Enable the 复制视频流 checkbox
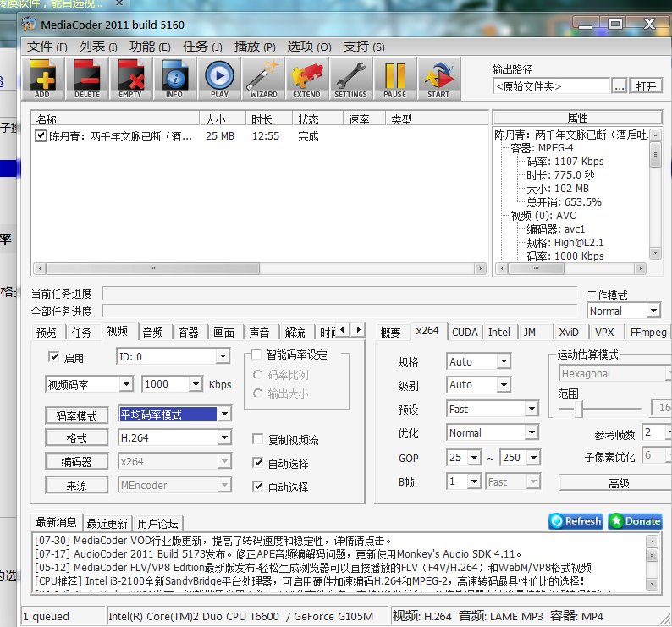Viewport: 672px width, 627px height. (257, 439)
